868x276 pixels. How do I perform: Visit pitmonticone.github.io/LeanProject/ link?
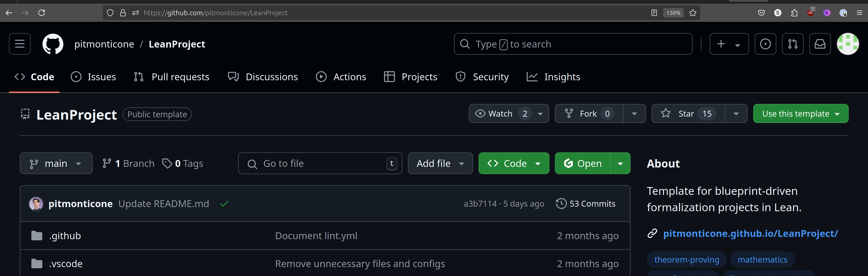tap(750, 233)
